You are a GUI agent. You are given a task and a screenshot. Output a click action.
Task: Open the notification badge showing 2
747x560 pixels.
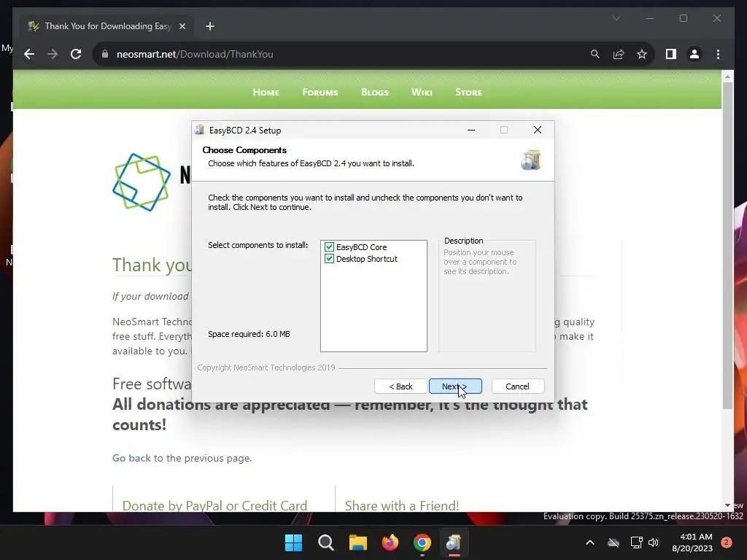point(727,542)
